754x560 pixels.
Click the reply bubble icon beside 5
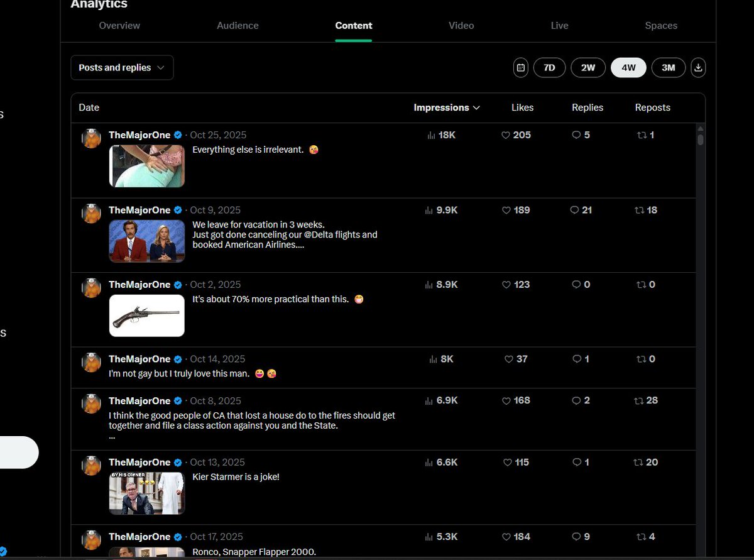[x=577, y=135]
